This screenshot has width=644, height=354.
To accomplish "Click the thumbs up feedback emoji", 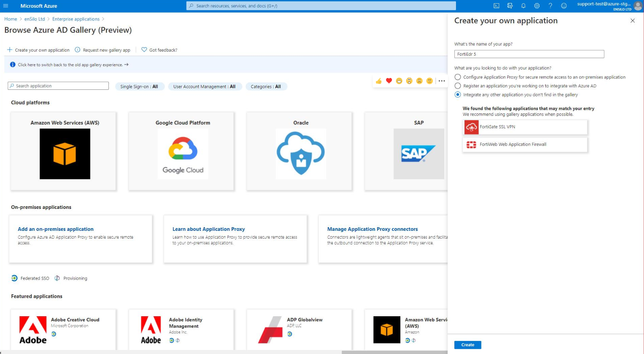I will (378, 81).
